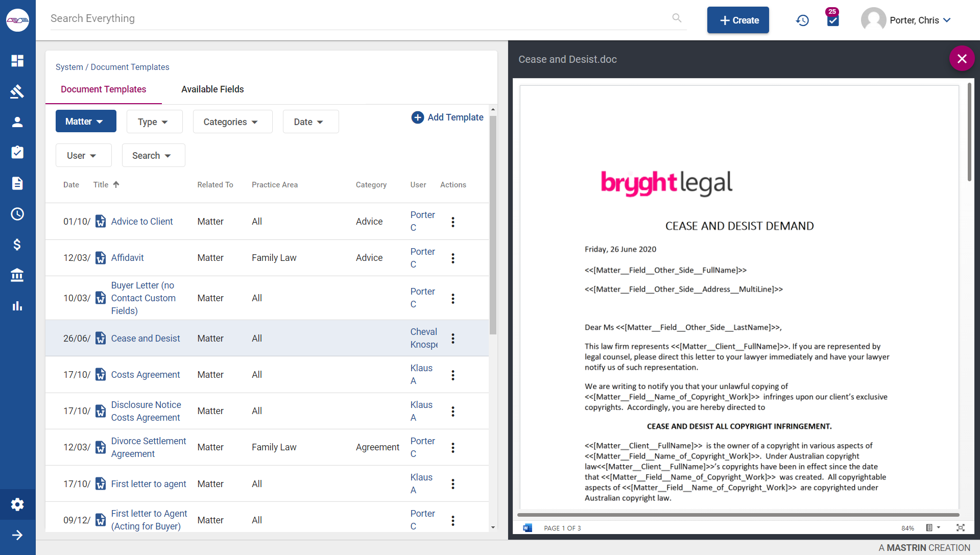Select the Matters gavel icon in sidebar

click(x=17, y=91)
